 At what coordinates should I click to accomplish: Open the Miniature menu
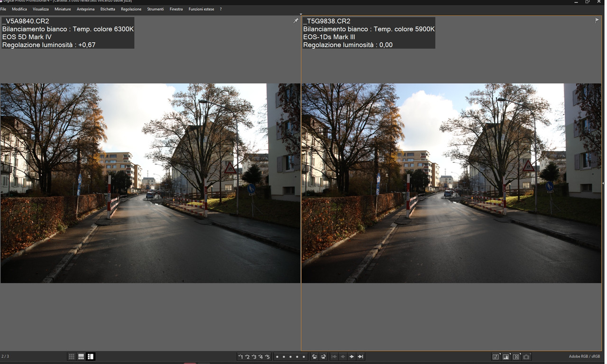click(x=63, y=9)
